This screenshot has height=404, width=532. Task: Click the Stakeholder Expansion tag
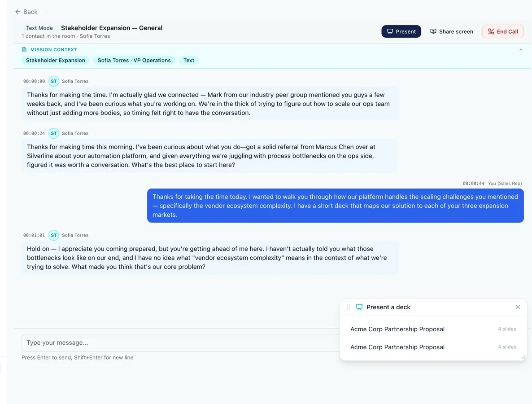(x=56, y=61)
